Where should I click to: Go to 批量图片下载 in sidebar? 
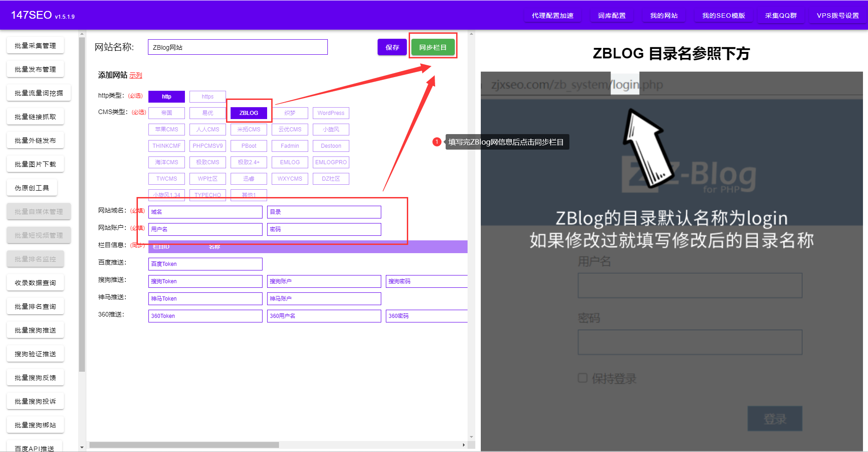coord(35,164)
